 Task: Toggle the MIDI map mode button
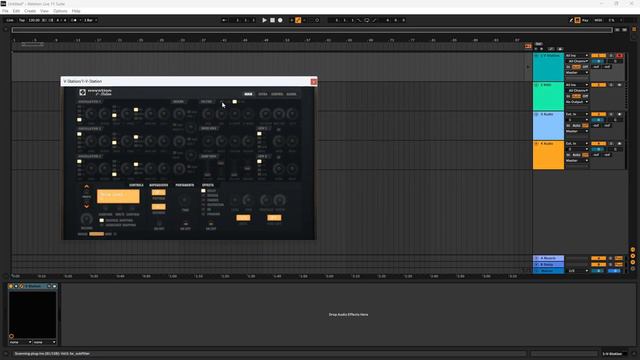(598, 20)
